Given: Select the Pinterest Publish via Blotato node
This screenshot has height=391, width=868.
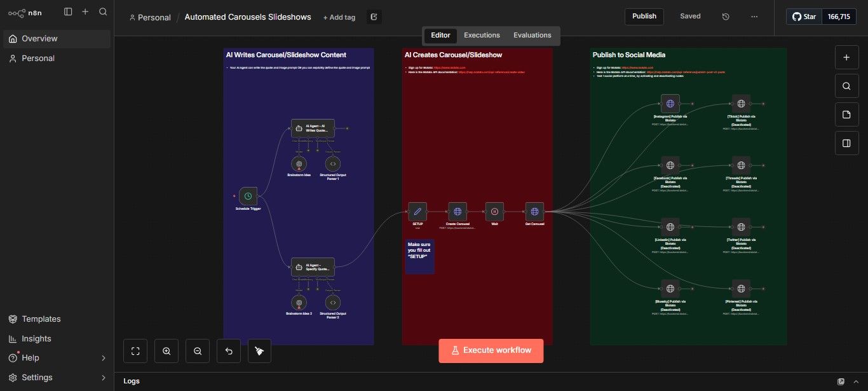Looking at the screenshot, I should point(740,289).
